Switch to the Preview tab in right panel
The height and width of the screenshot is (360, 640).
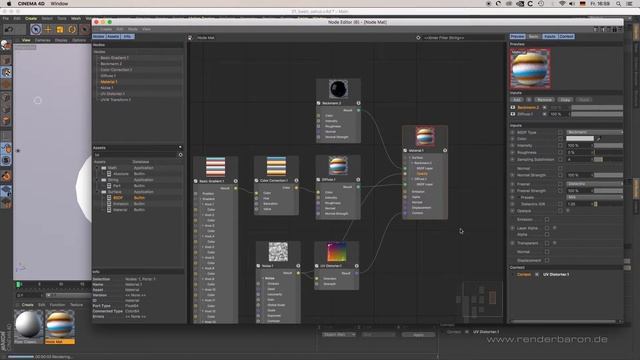(x=517, y=37)
